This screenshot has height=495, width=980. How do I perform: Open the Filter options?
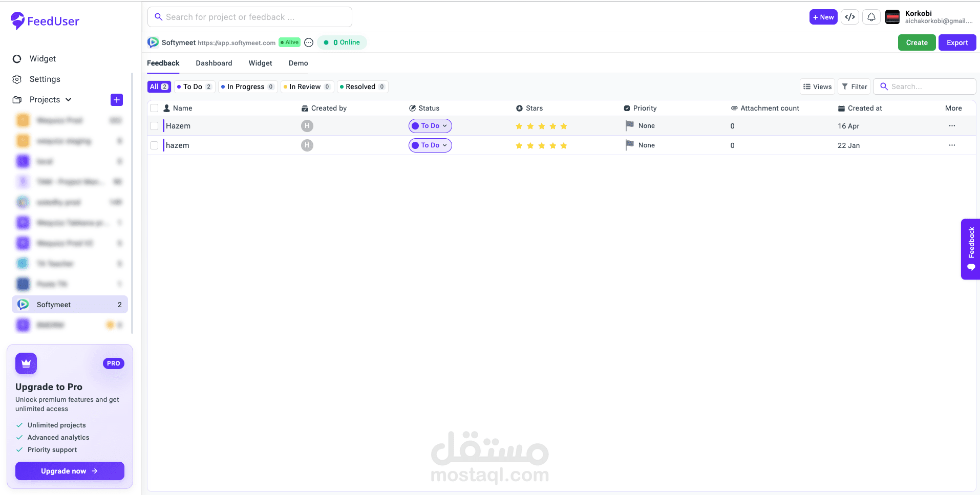pyautogui.click(x=854, y=87)
